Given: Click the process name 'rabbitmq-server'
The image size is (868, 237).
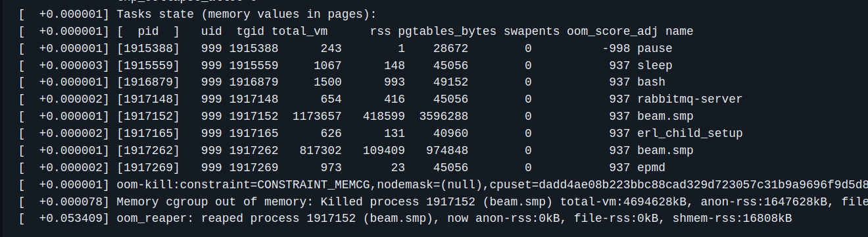Looking at the screenshot, I should click(x=690, y=99).
